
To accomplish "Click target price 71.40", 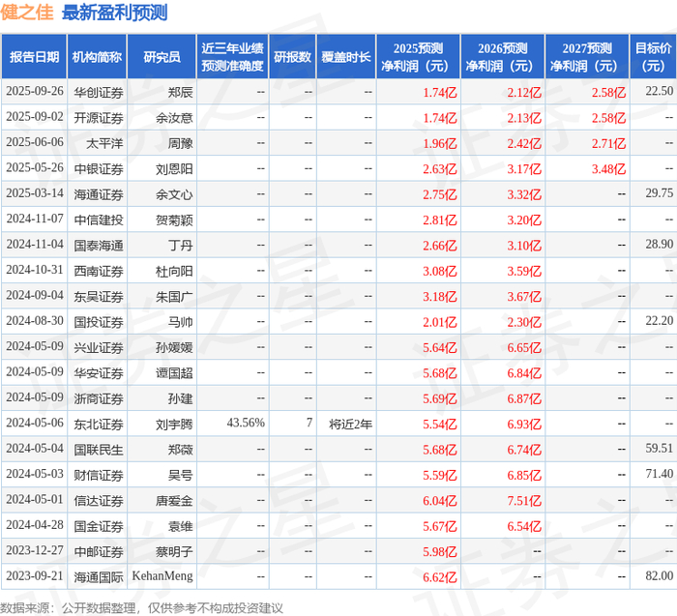I will click(660, 474).
